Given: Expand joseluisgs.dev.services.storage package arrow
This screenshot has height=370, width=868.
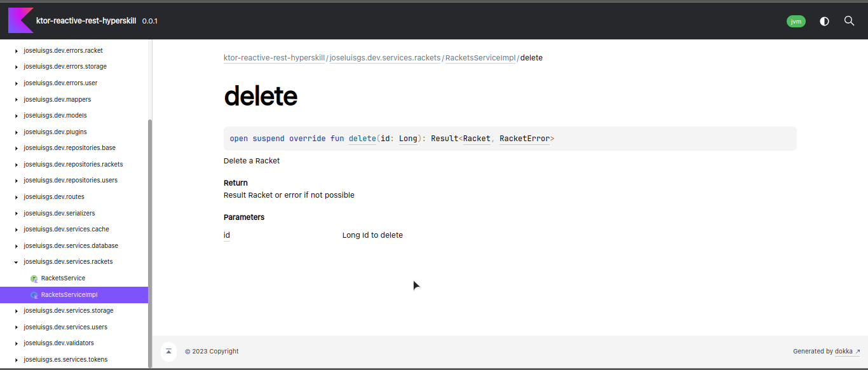Looking at the screenshot, I should pos(16,311).
